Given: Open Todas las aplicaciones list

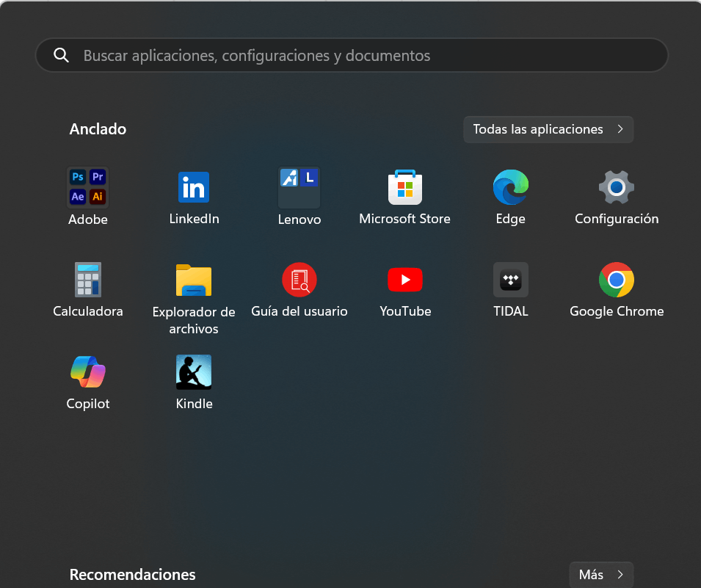Looking at the screenshot, I should coord(548,129).
